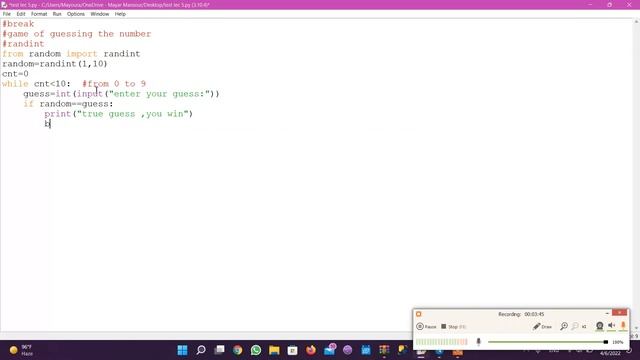Click the gray microphone icon beside slider

478,342
